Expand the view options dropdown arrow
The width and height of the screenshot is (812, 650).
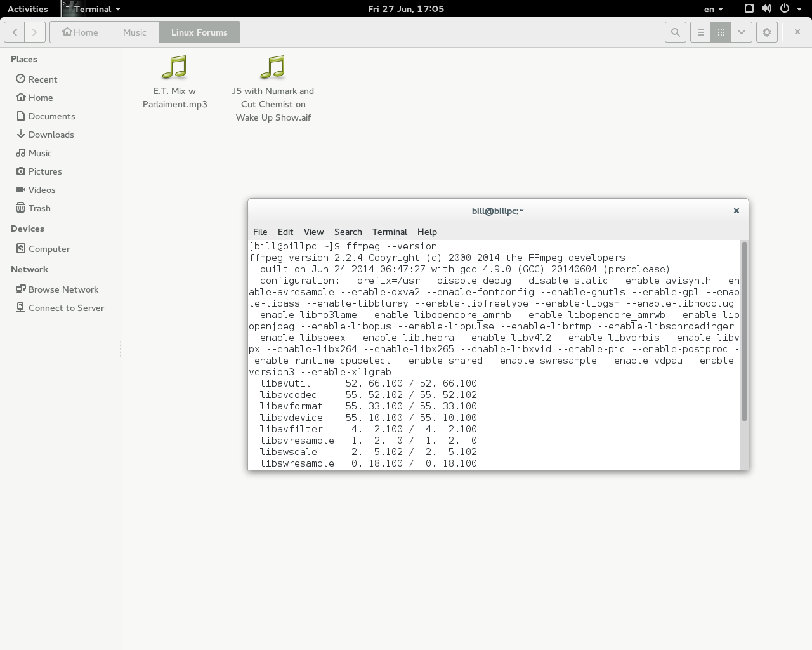[x=742, y=32]
